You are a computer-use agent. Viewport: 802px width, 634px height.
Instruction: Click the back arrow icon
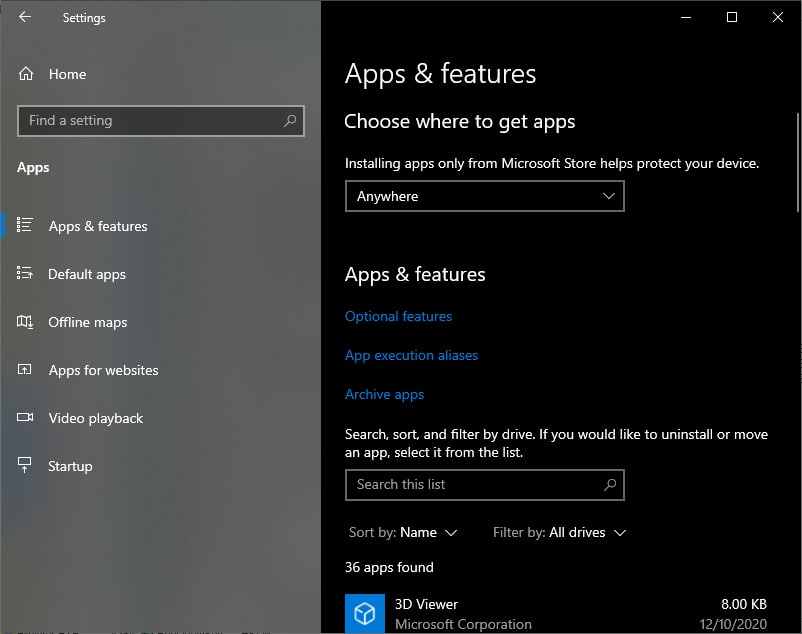(x=25, y=17)
